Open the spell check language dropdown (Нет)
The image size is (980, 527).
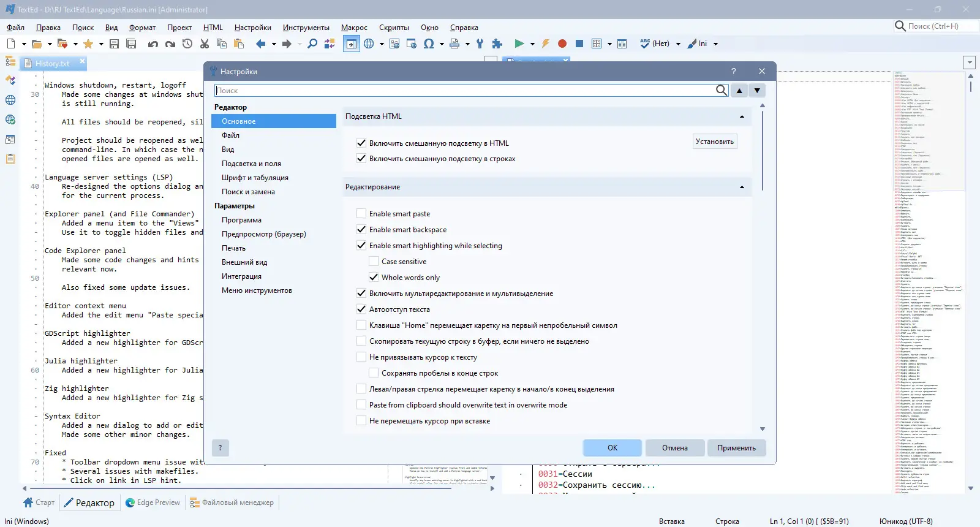tap(678, 44)
